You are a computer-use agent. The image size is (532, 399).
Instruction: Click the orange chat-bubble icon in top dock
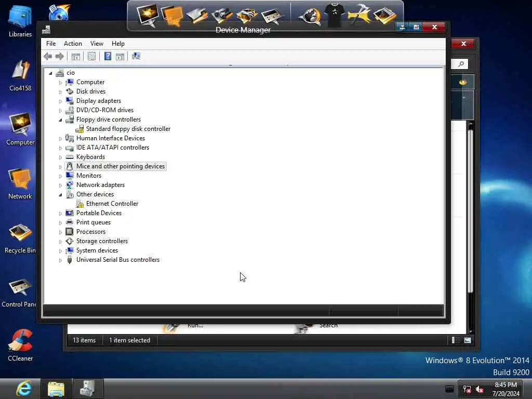pyautogui.click(x=172, y=16)
